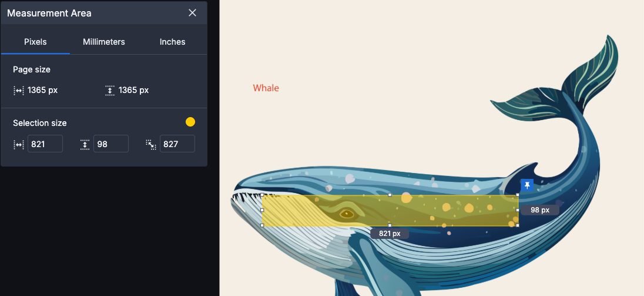644x296 pixels.
Task: Click the selection width icon beside 821
Action: pos(18,144)
